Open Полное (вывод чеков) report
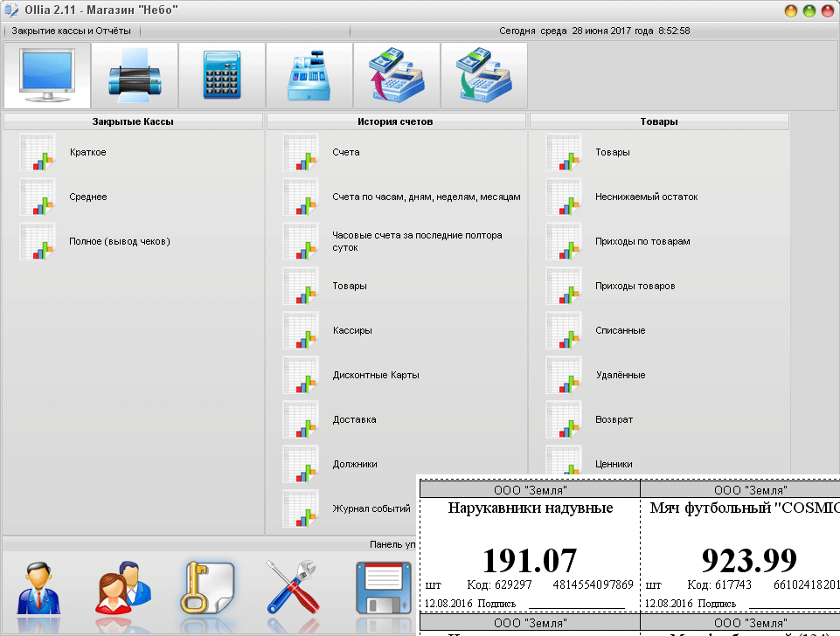 120,241
